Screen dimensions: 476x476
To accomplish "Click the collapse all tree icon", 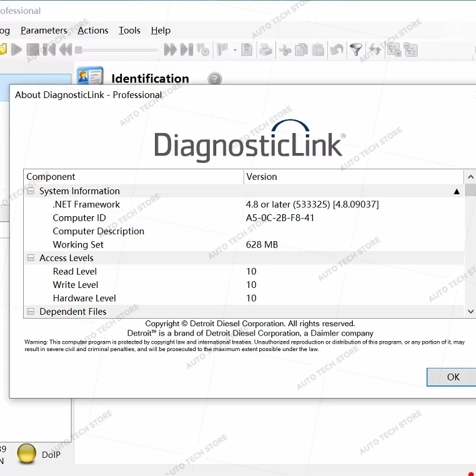I will tap(411, 50).
